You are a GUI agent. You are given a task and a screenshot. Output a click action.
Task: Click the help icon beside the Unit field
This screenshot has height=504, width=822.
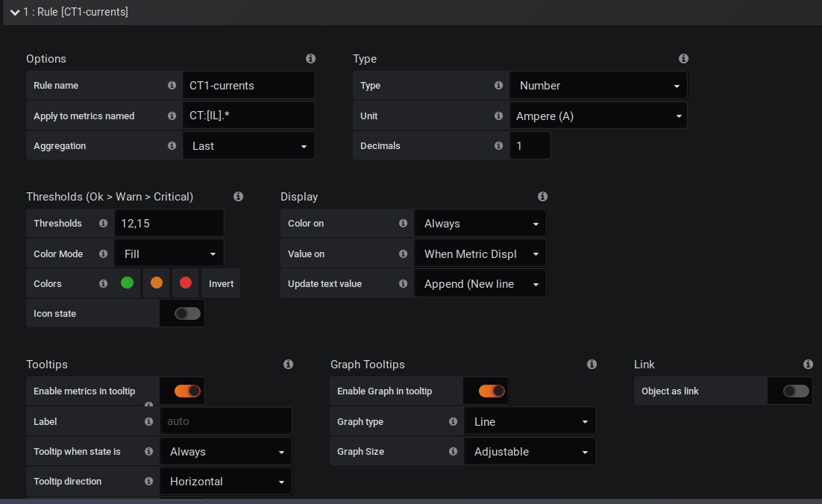point(498,116)
